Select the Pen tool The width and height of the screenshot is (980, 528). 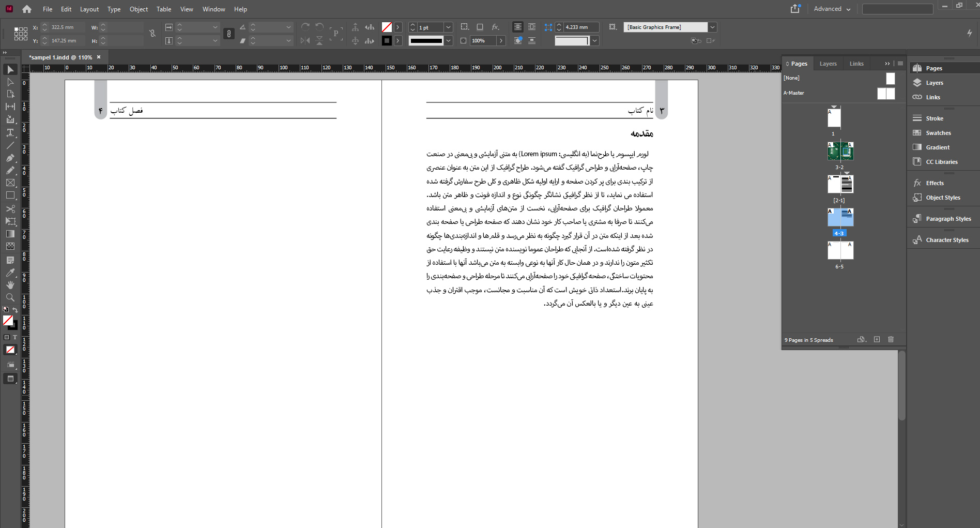[x=10, y=158]
